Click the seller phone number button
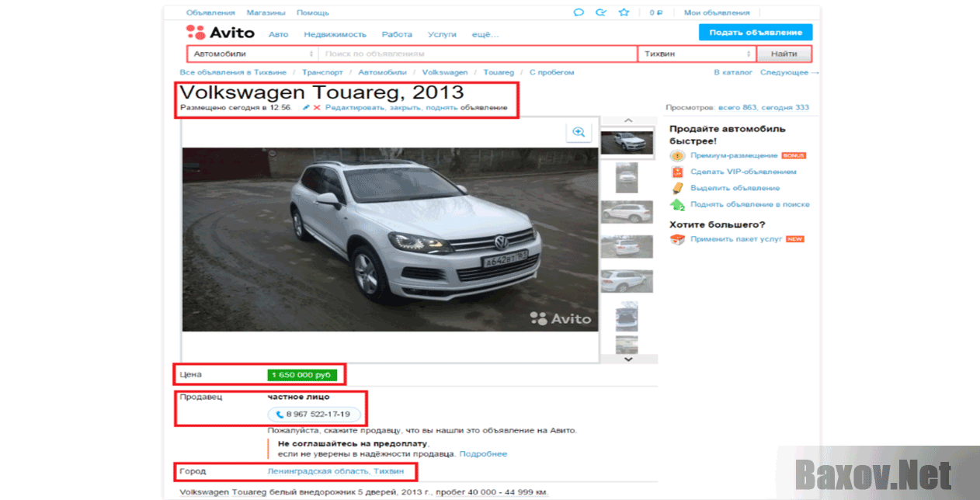 pyautogui.click(x=314, y=415)
